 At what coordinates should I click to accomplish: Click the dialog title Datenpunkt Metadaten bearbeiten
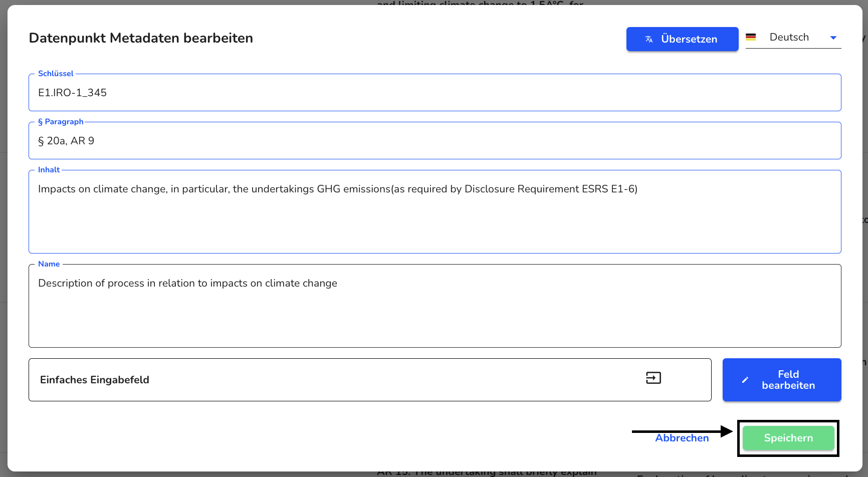click(x=141, y=38)
